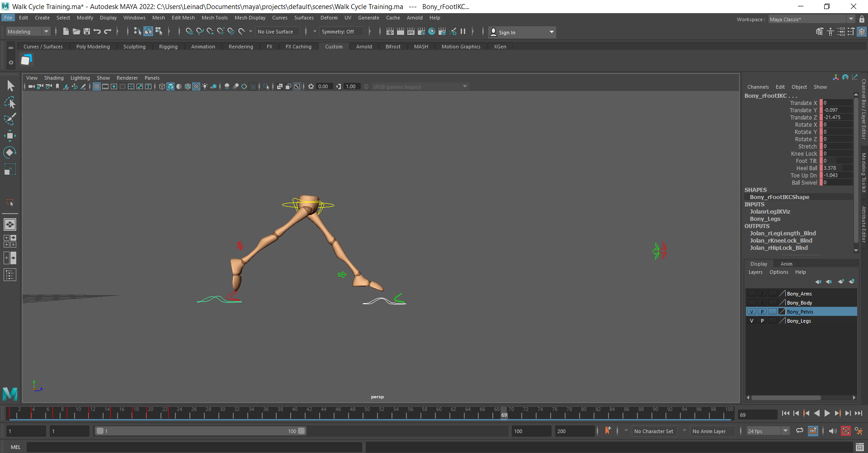Click the Undo icon in the toolbar

click(97, 32)
